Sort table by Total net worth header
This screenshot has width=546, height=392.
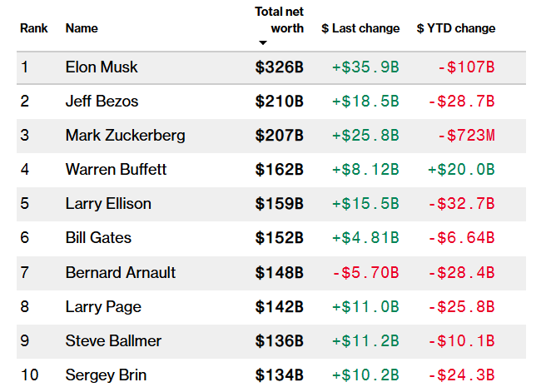(279, 20)
